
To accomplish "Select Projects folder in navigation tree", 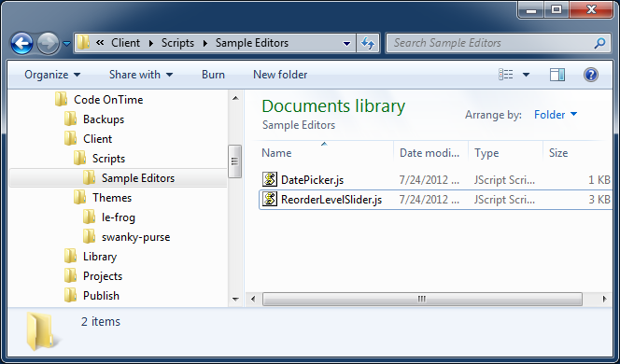I will [x=103, y=276].
